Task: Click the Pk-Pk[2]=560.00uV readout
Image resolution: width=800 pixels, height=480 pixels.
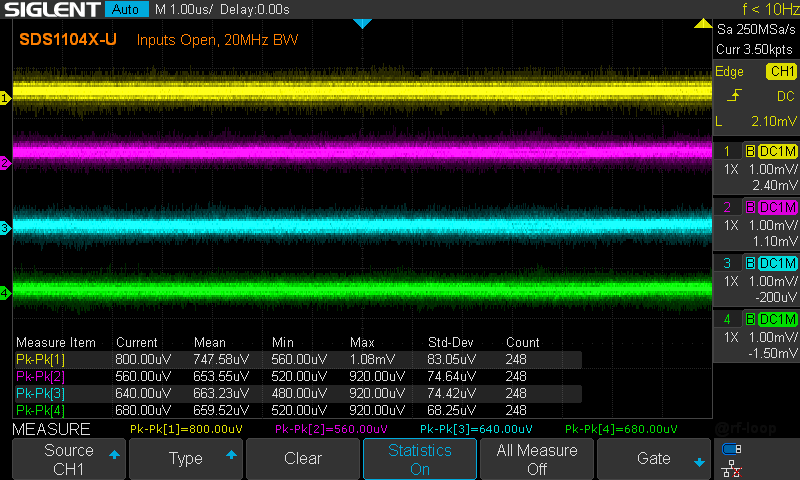Action: click(x=331, y=429)
